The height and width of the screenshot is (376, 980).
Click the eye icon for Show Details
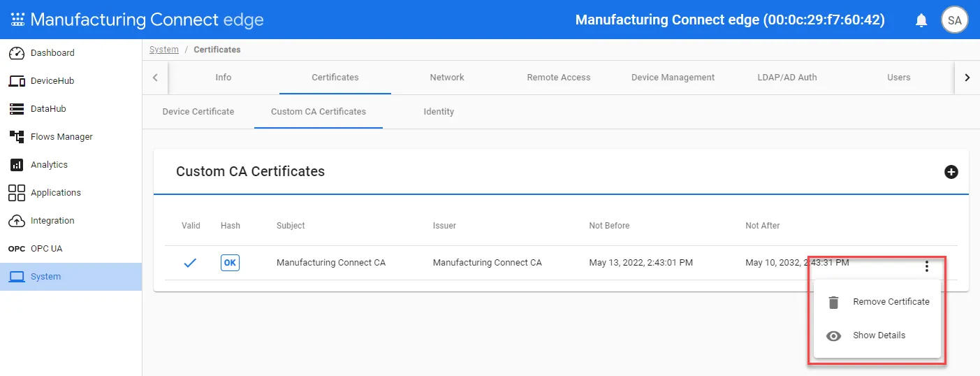[833, 336]
